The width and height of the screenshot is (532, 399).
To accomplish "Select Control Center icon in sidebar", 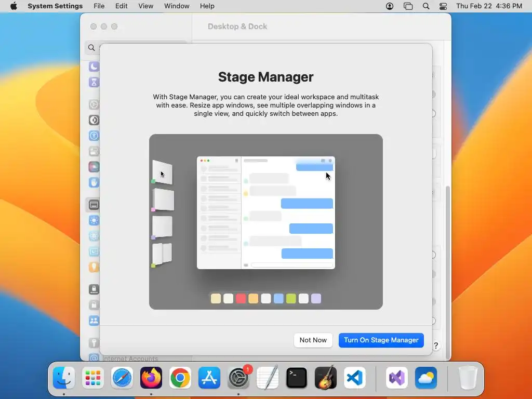I will [94, 151].
